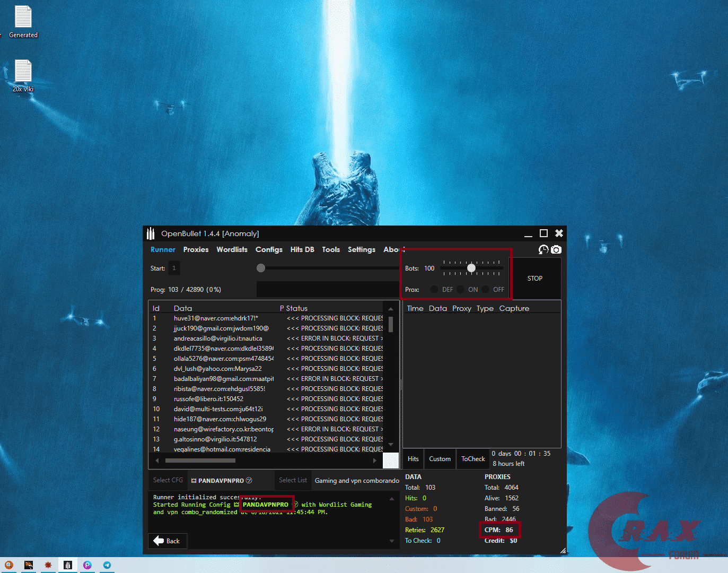Click the Id column header
728x573 pixels.
pyautogui.click(x=156, y=308)
